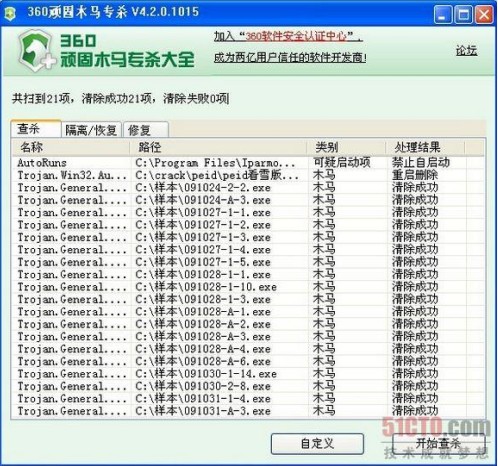Select the Trojan.Win32.Au... row

pyautogui.click(x=248, y=175)
